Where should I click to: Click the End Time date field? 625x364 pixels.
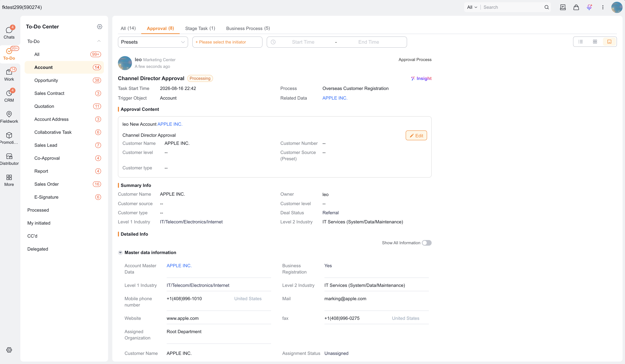(x=368, y=42)
